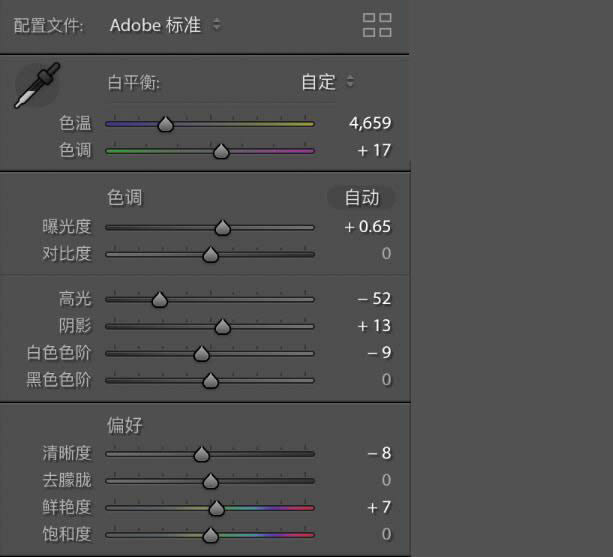Click the 去朦胧 slider handle

pyautogui.click(x=210, y=482)
